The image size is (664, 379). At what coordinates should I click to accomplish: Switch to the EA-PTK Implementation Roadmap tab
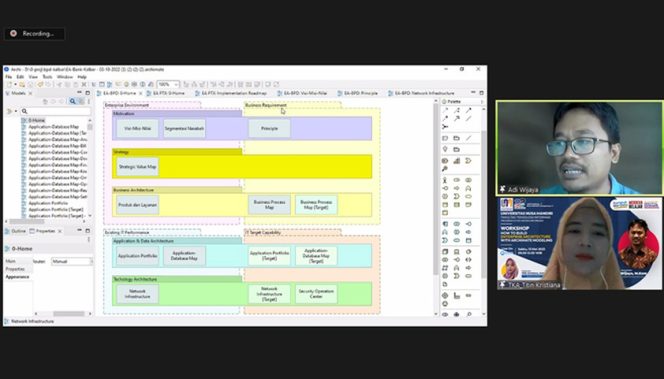(231, 93)
